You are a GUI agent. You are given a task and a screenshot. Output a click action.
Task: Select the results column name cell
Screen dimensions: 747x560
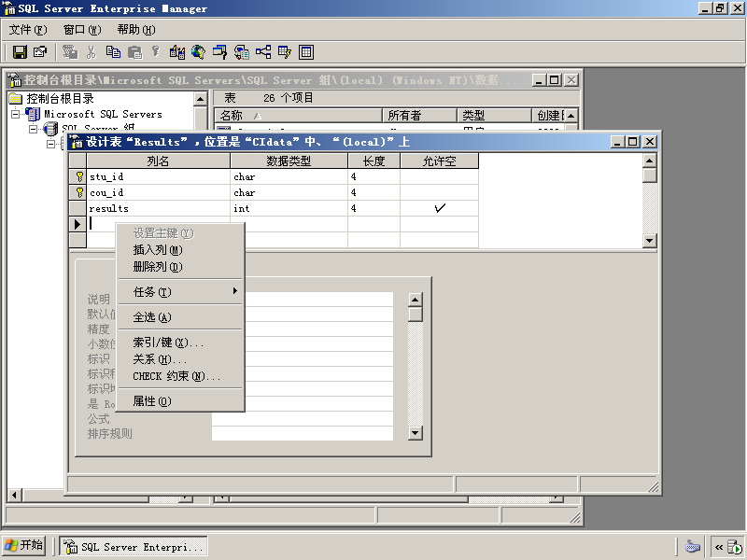coord(158,208)
